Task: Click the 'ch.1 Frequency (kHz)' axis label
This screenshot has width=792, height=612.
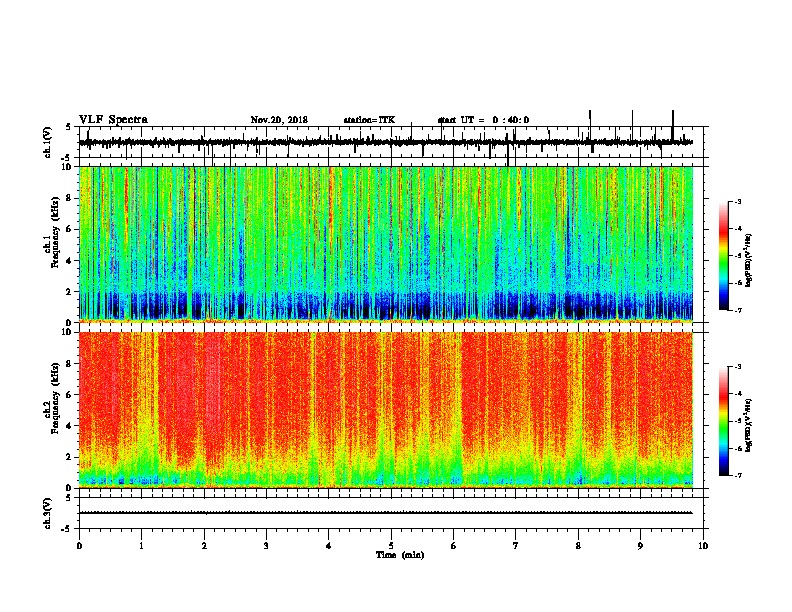Action: (x=54, y=232)
